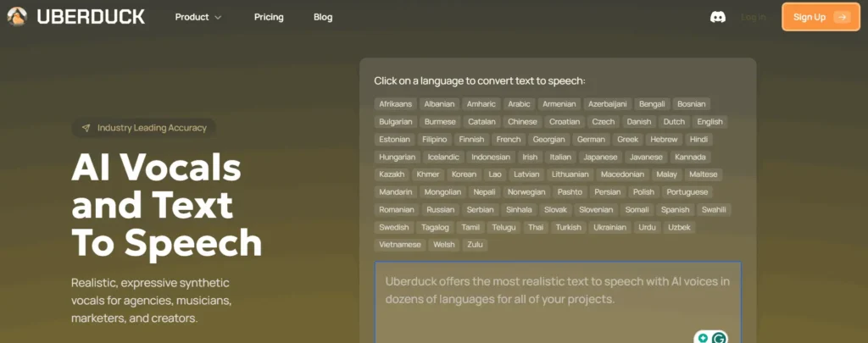Pick Welsh language
This screenshot has height=343, width=868.
click(x=444, y=245)
